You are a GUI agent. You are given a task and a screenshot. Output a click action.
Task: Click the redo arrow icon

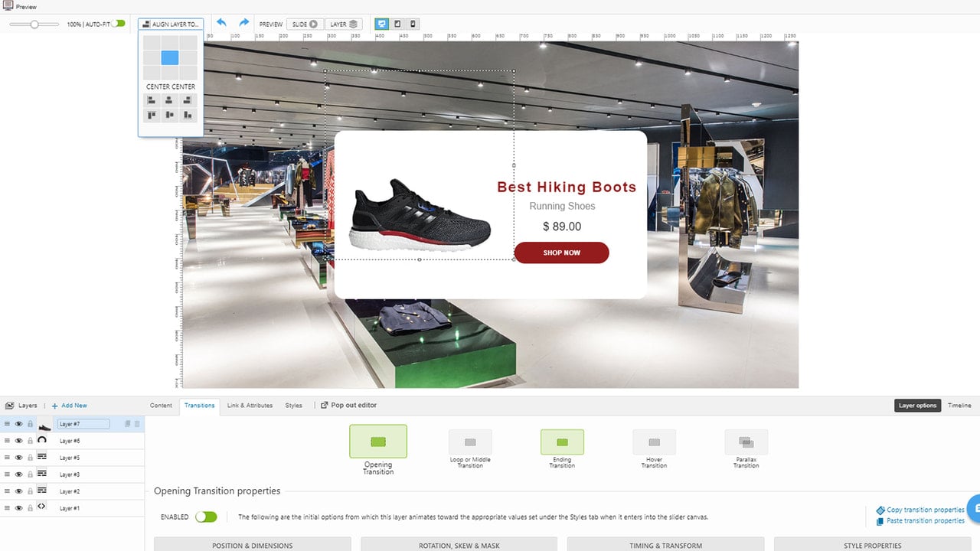tap(244, 23)
